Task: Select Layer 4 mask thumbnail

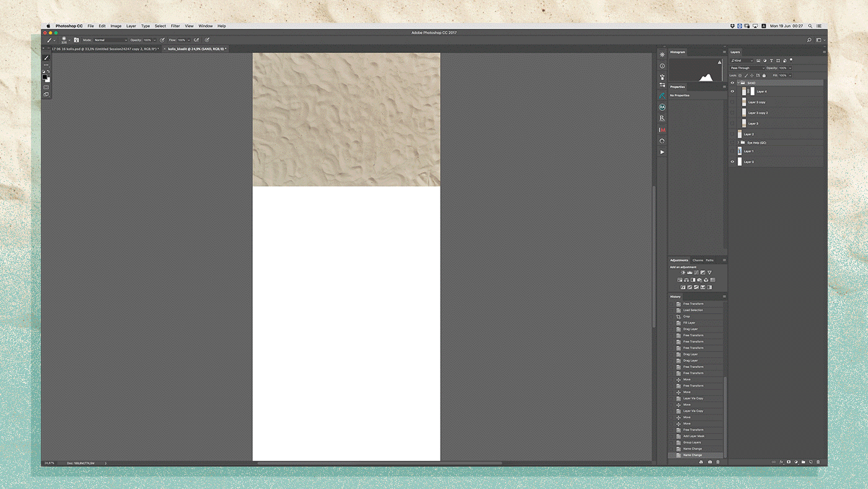Action: coord(753,91)
